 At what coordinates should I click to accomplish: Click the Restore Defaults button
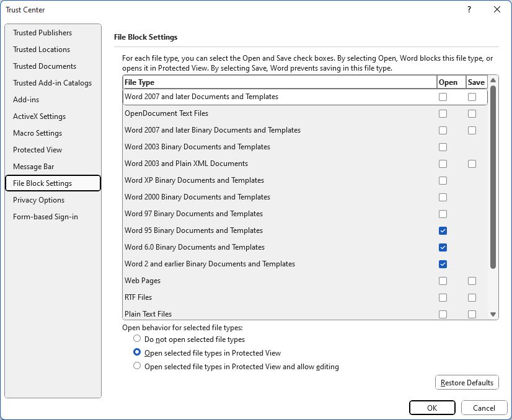coord(467,382)
